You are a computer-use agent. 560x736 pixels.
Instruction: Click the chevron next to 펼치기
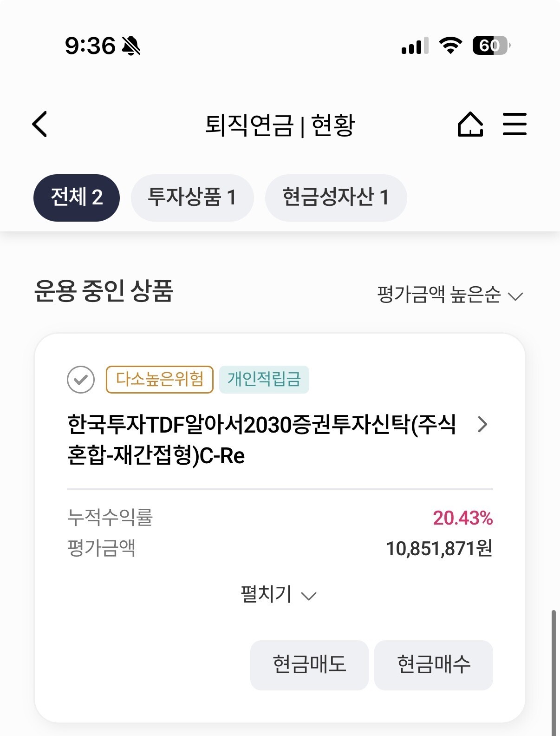click(309, 596)
